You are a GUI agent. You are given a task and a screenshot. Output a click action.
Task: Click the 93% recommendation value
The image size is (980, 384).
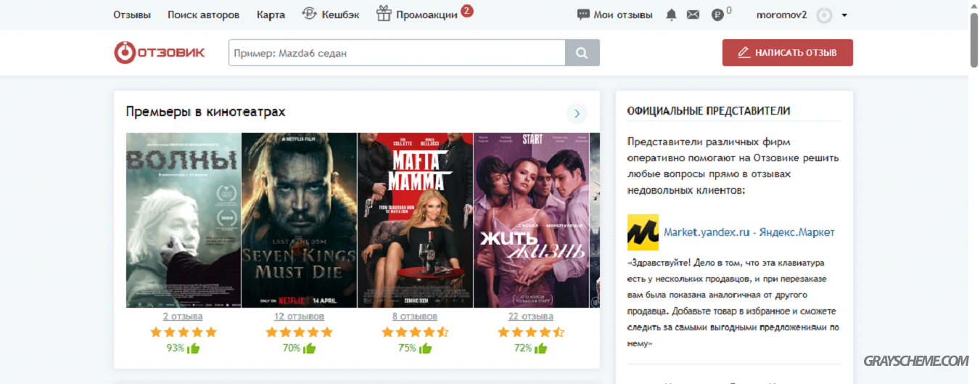coord(175,348)
